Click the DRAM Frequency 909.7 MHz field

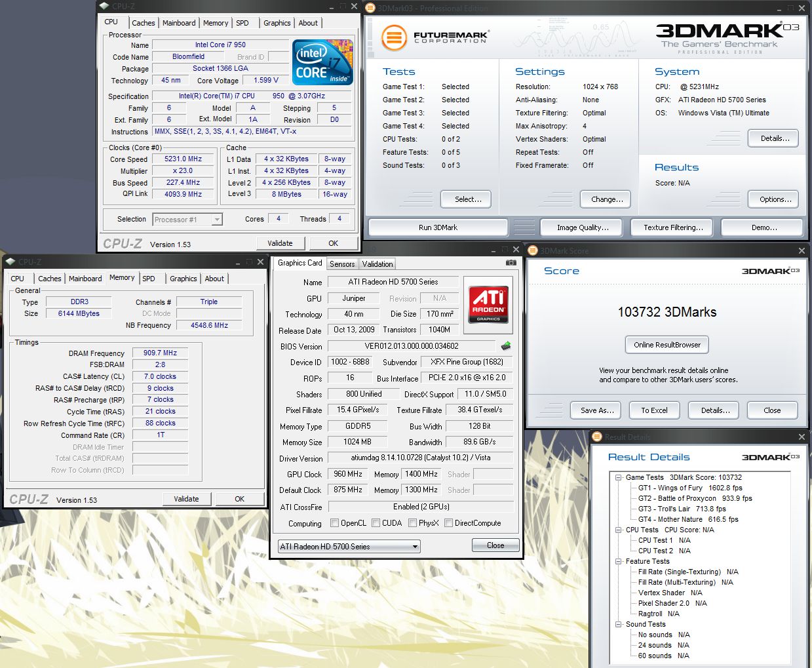point(160,353)
